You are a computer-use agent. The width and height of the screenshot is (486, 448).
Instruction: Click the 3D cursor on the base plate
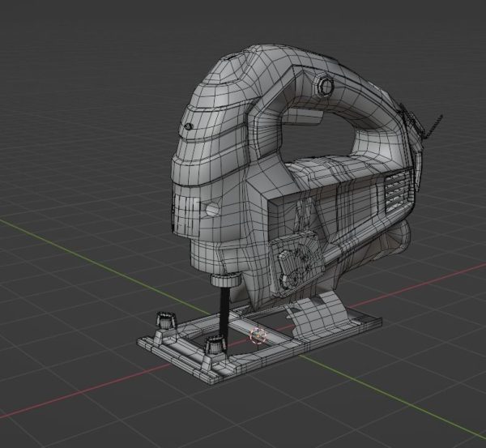[258, 335]
